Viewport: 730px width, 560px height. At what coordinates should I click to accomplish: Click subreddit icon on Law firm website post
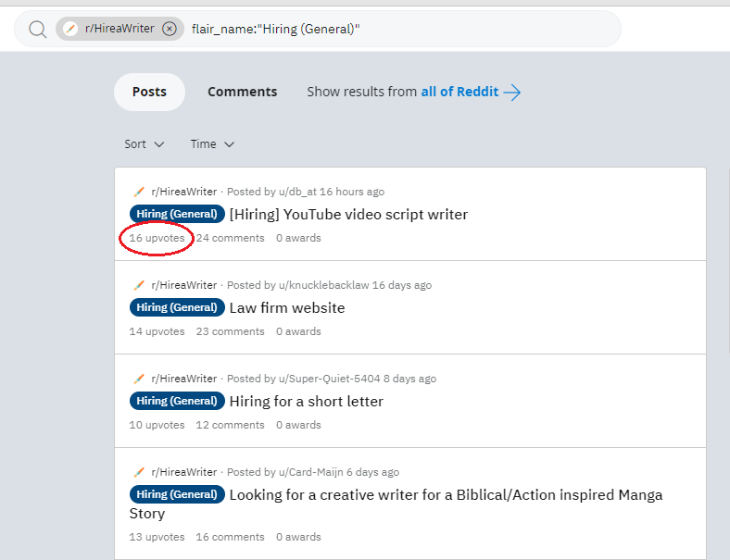(139, 285)
